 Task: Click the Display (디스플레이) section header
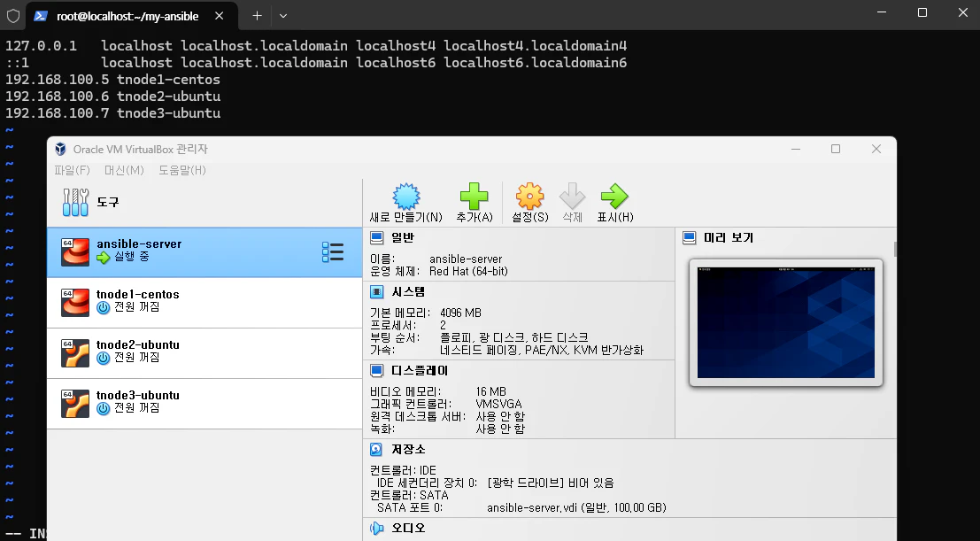[420, 370]
